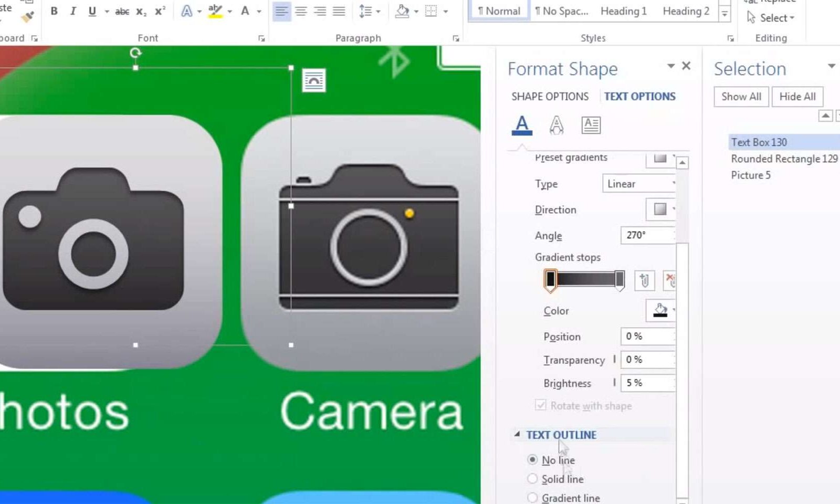The height and width of the screenshot is (504, 840).
Task: Click the rotation handle of the text box
Action: [x=135, y=52]
